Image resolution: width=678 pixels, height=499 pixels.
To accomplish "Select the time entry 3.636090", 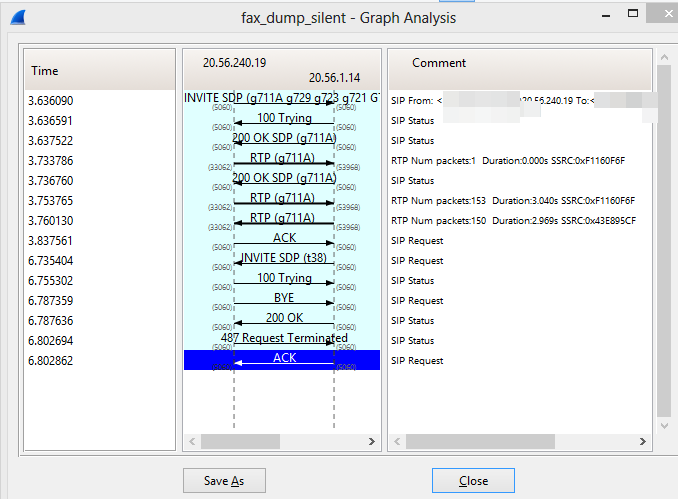I will click(x=52, y=101).
